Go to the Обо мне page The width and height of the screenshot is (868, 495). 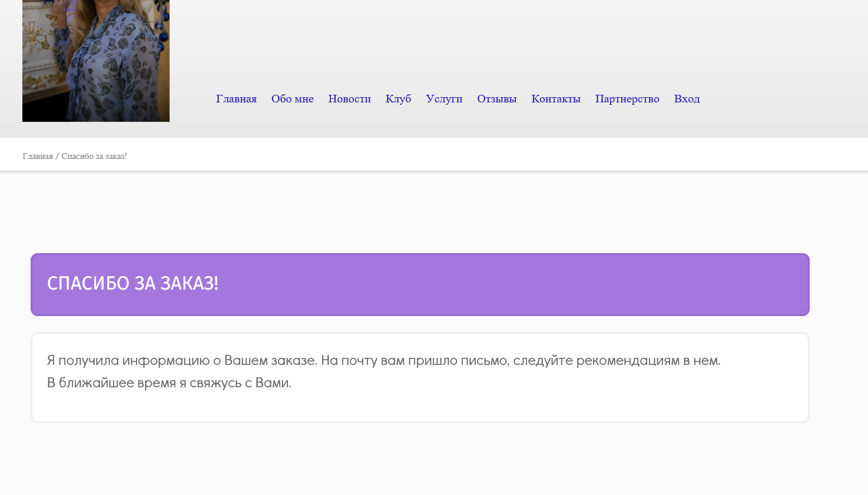pos(292,99)
